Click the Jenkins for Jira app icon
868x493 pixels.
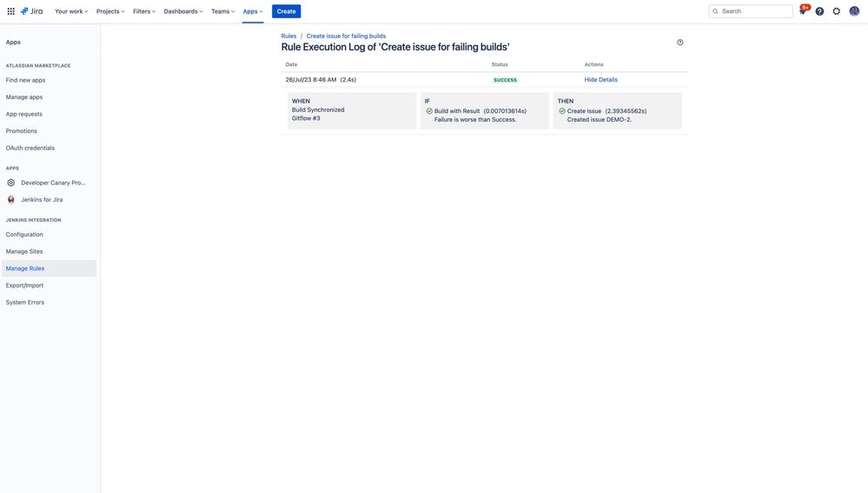click(11, 199)
